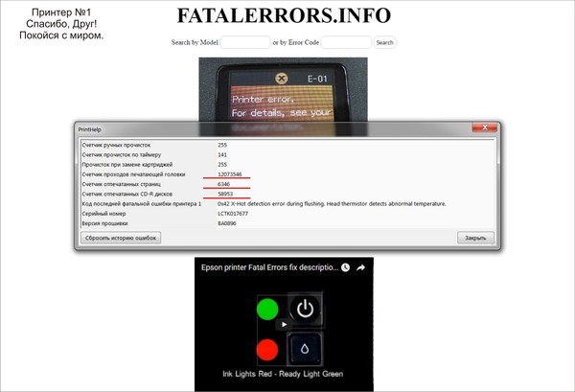
Task: Focus the Error Code input field
Action: coord(346,42)
